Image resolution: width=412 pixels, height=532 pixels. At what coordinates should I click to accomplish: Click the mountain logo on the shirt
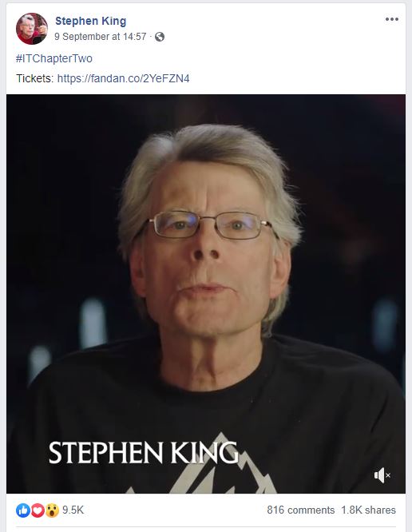click(212, 468)
